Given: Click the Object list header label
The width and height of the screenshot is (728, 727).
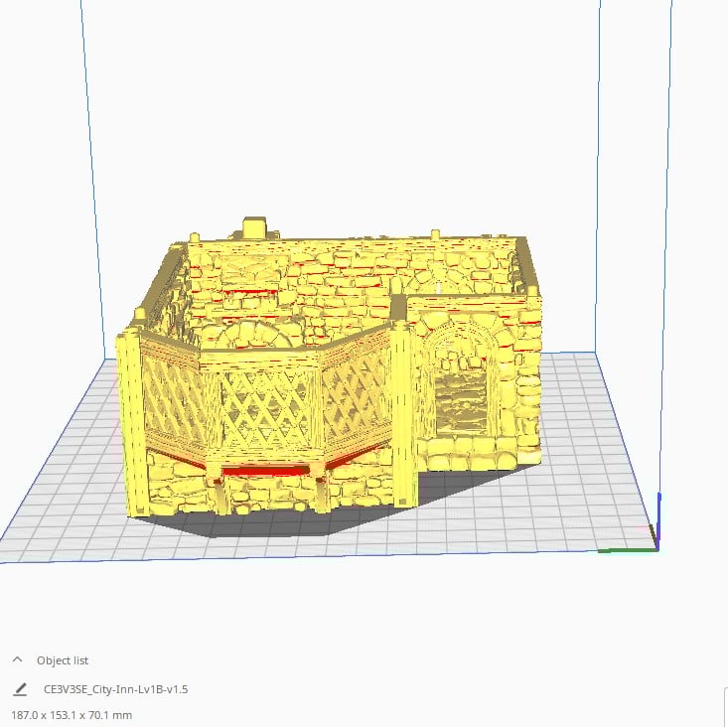Looking at the screenshot, I should (x=63, y=660).
